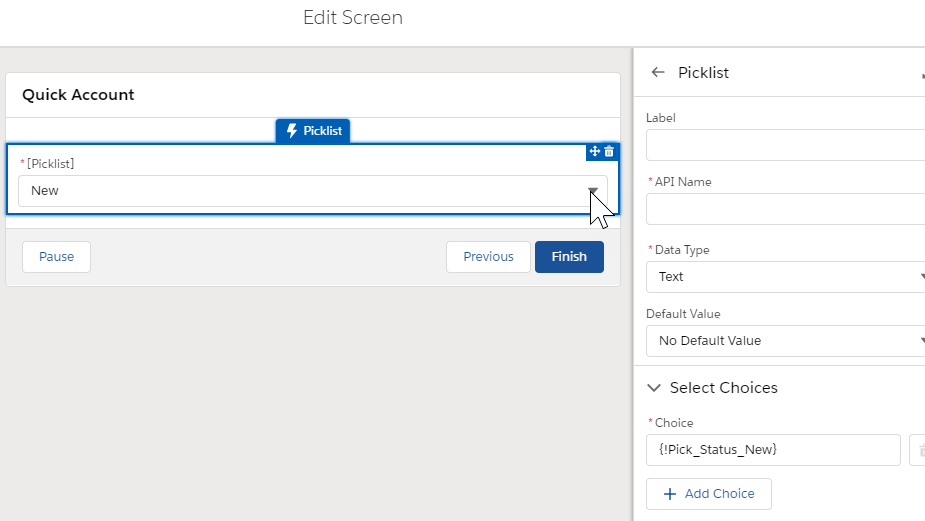
Task: Click the Pause button
Action: tap(56, 257)
